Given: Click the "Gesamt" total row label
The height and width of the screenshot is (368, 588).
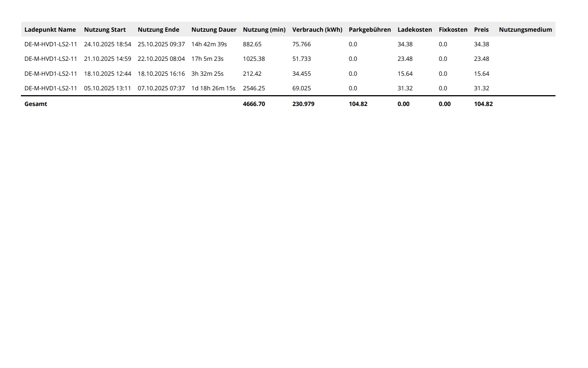Looking at the screenshot, I should [x=36, y=104].
